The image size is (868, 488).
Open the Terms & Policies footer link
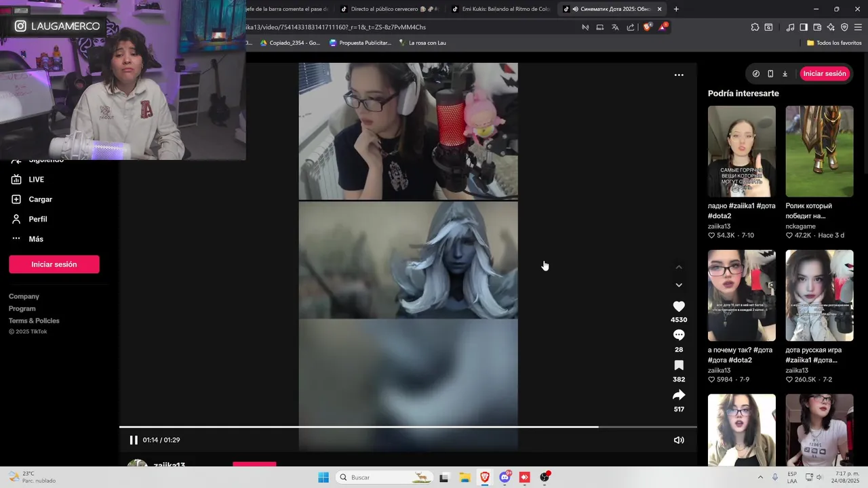[x=34, y=321]
